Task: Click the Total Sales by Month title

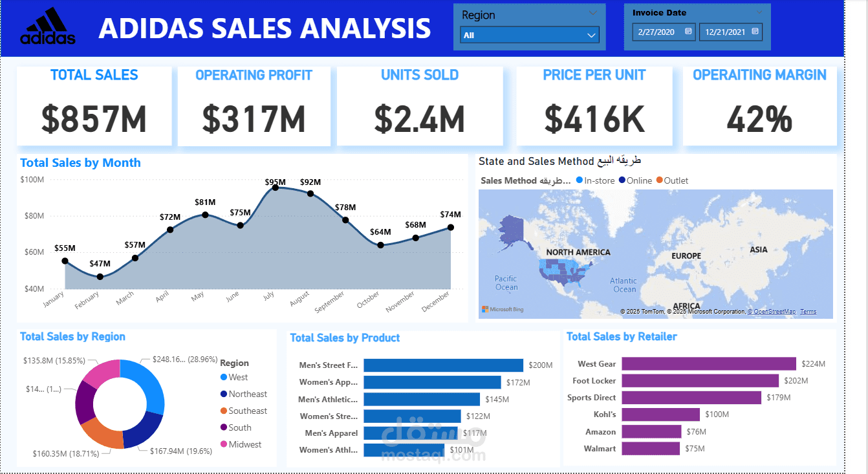Action: (x=80, y=163)
